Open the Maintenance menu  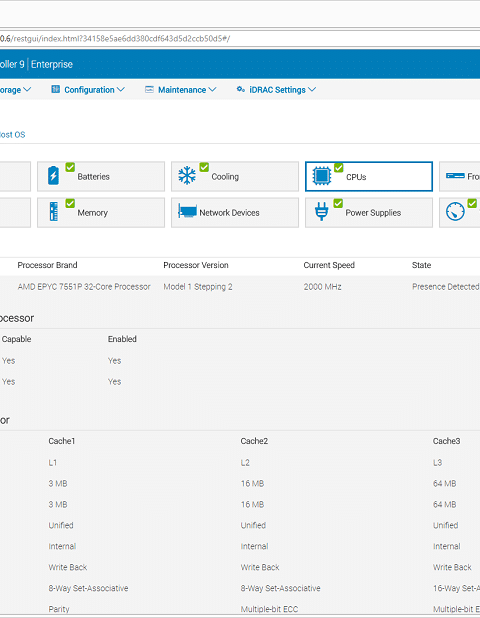pyautogui.click(x=181, y=90)
